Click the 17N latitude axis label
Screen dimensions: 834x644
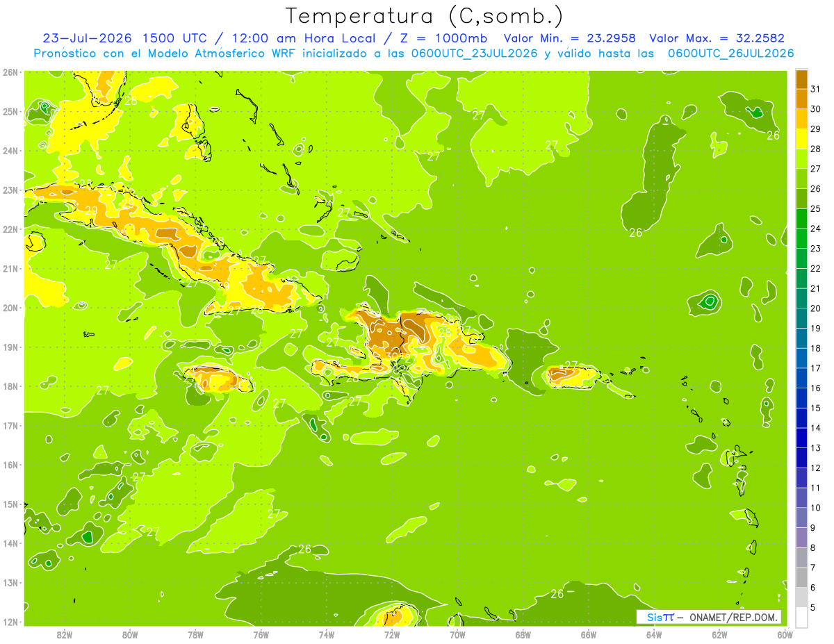10,426
